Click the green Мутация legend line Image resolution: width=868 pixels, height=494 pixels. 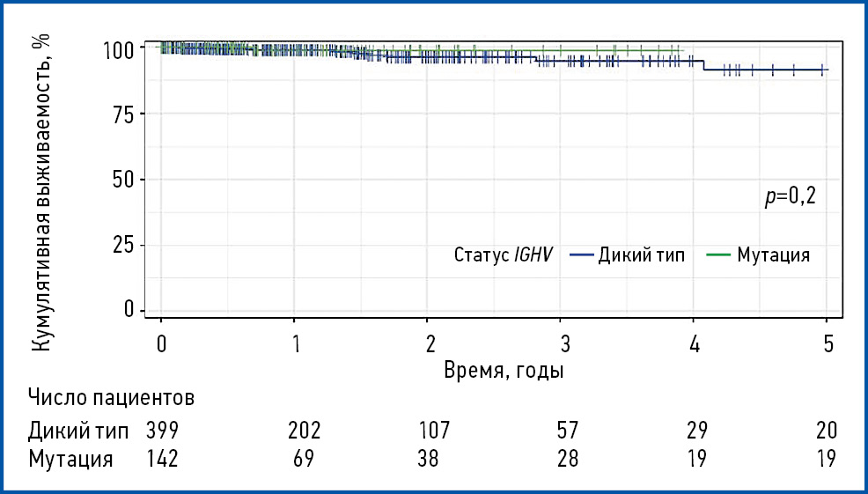(x=719, y=255)
